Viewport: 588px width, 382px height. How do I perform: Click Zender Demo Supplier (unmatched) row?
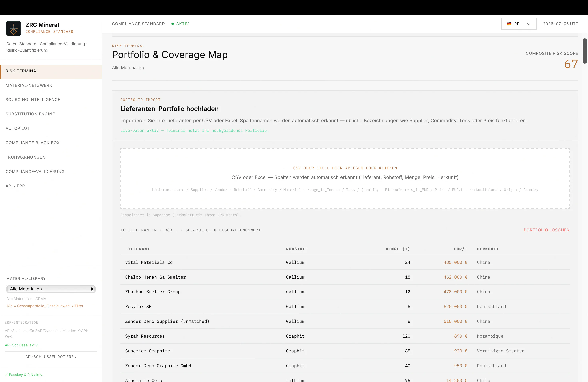tap(345, 321)
